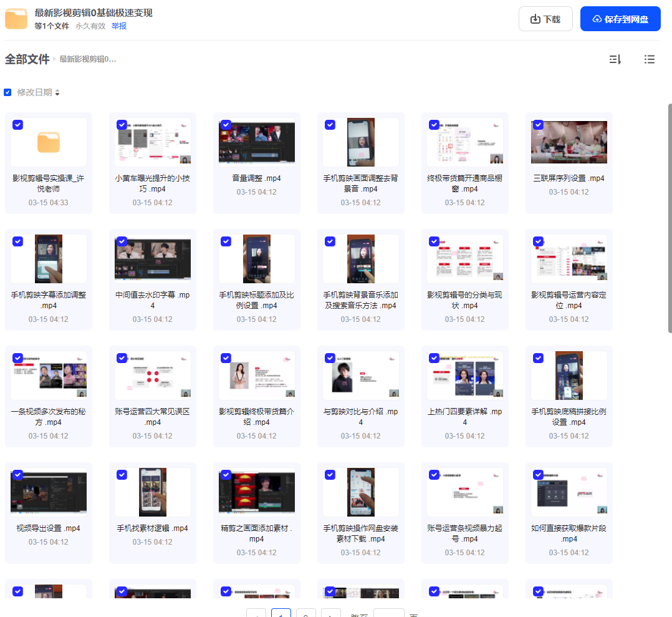
Task: Click the file name 与剪映对比与介绍.mp4
Action: pos(361,417)
